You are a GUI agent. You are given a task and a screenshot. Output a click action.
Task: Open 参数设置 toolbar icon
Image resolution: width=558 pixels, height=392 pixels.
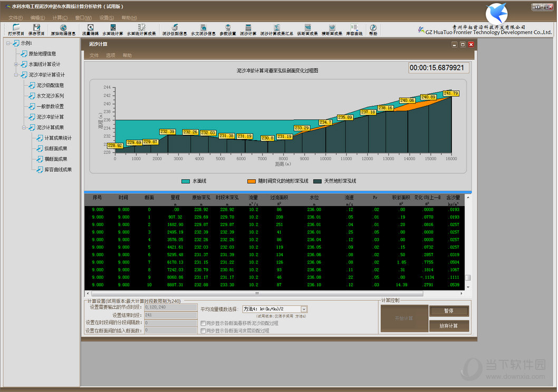click(228, 30)
